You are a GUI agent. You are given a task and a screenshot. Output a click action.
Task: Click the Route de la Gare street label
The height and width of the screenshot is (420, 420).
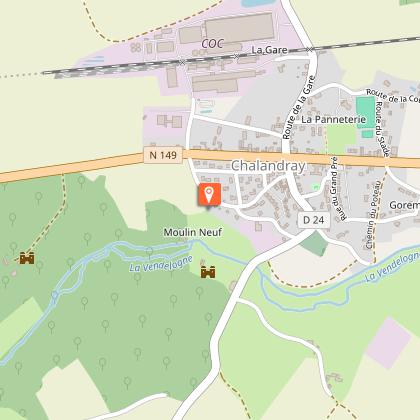pos(299,108)
